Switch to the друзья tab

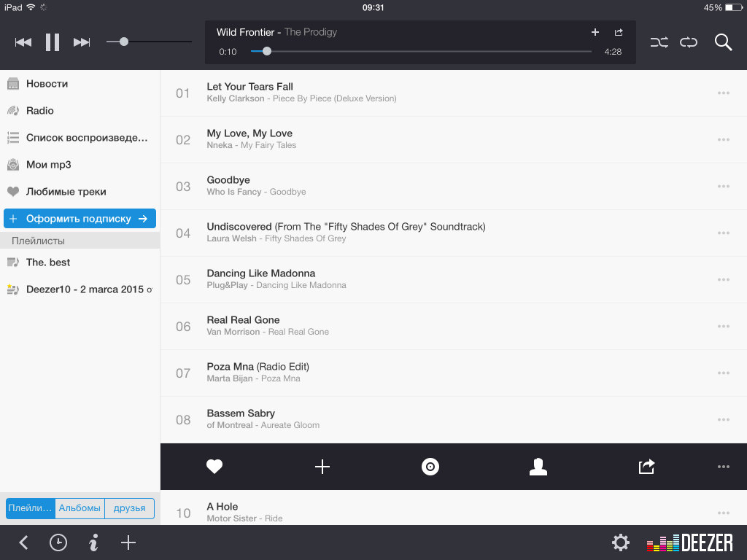pos(129,508)
